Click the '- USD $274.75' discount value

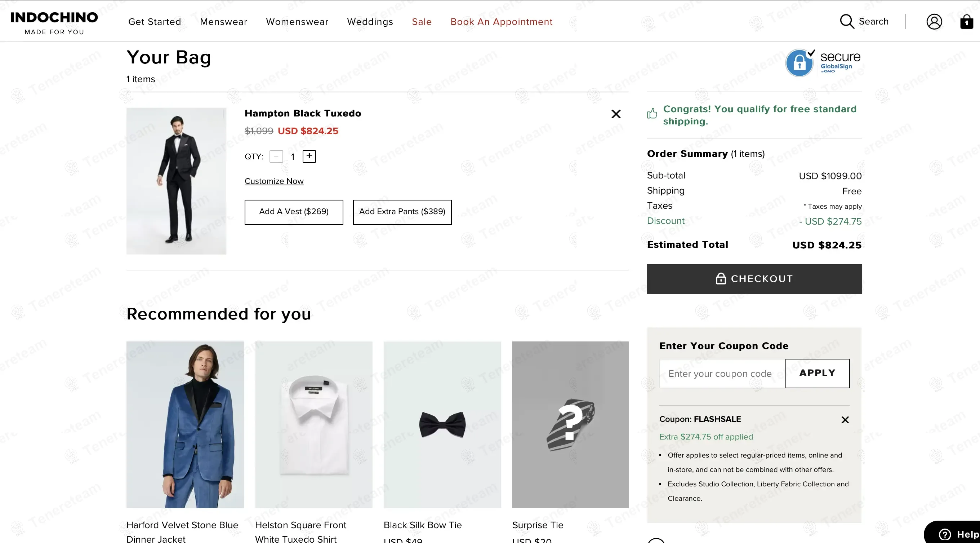(x=830, y=222)
